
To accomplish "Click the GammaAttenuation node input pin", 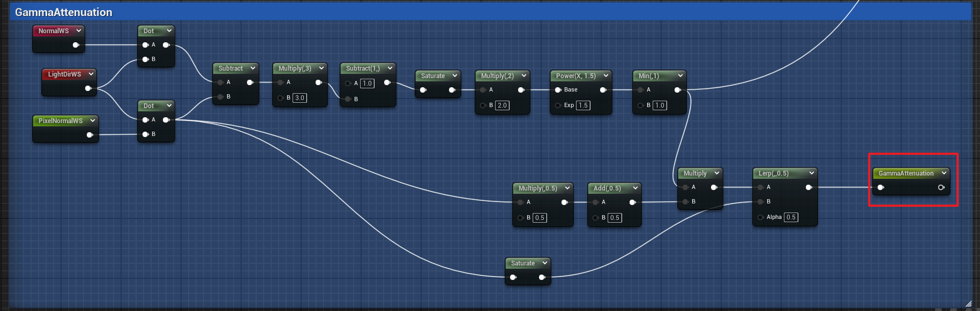I will pos(880,187).
